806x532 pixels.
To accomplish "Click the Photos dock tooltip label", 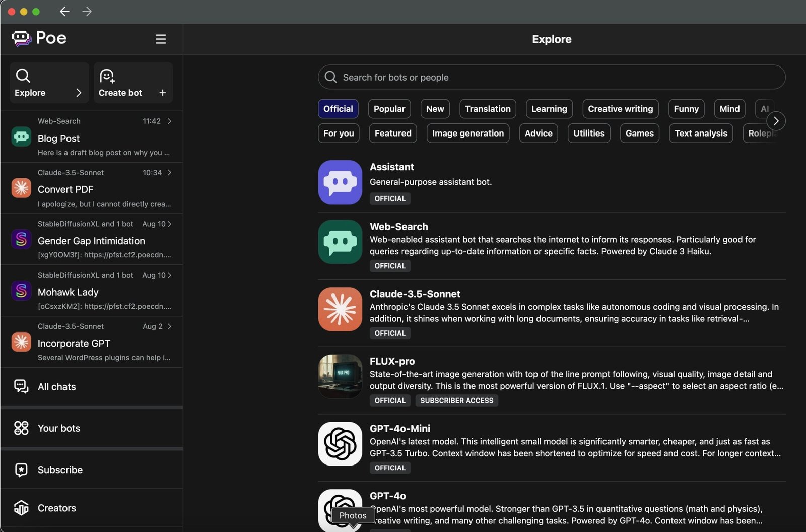I will (x=353, y=515).
